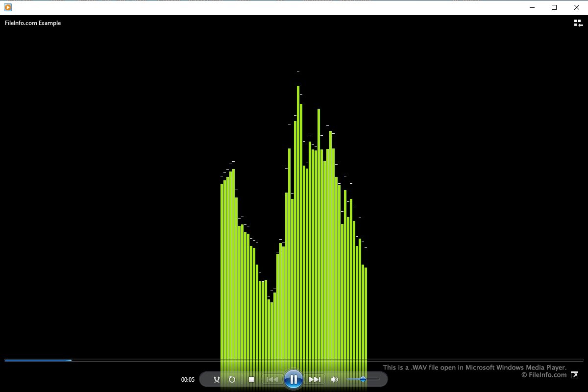
Task: Stop the WAV playback
Action: point(251,379)
